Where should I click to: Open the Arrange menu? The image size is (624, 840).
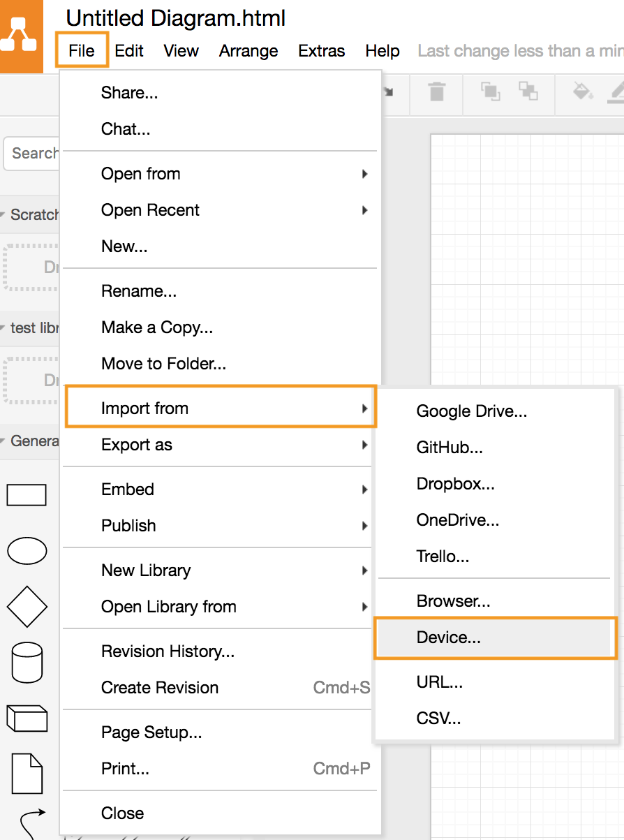pyautogui.click(x=248, y=51)
